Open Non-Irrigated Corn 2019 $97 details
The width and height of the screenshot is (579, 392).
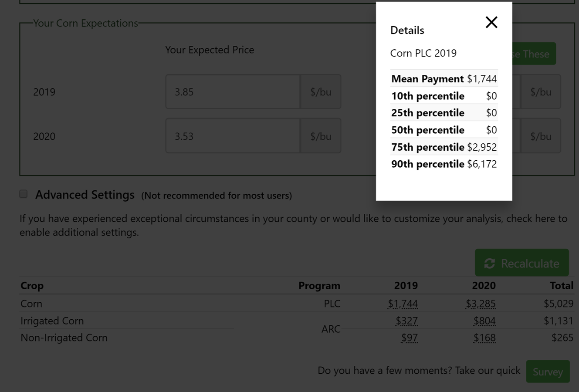(410, 338)
